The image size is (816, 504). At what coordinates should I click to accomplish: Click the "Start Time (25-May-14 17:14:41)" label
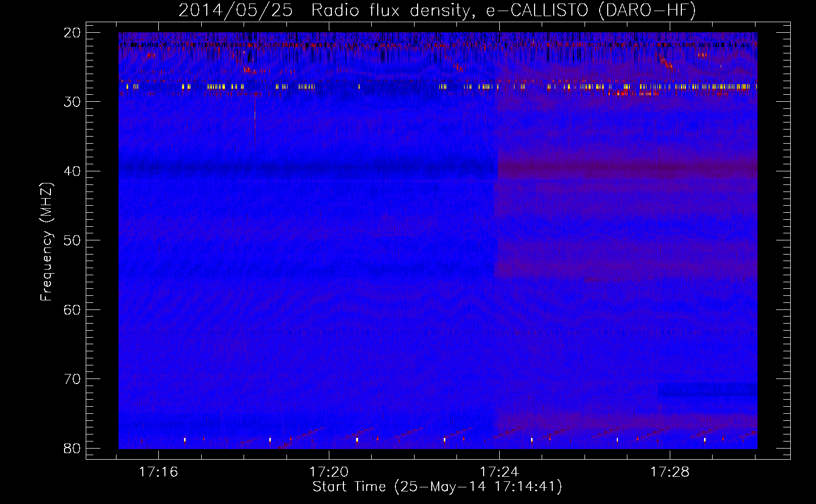point(437,487)
